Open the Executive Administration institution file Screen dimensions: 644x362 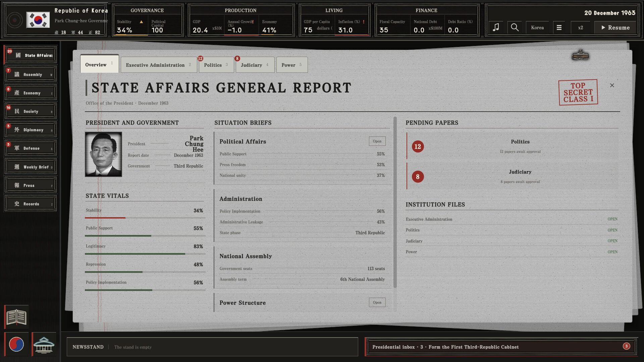[512, 219]
